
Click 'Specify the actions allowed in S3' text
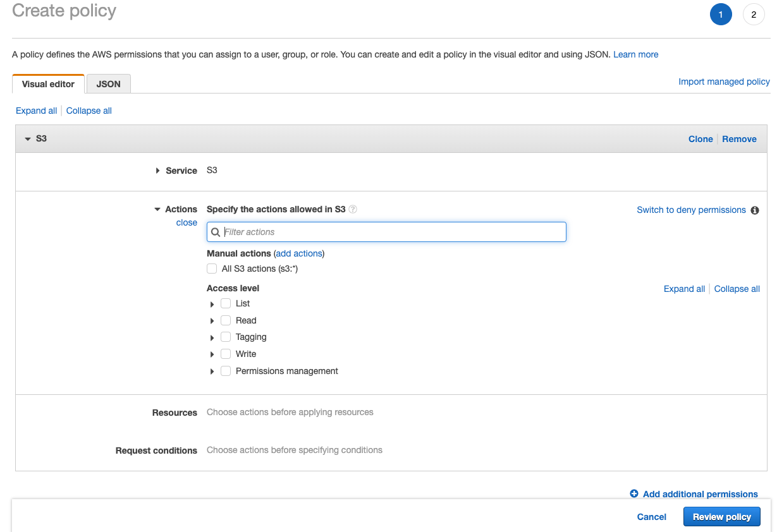click(x=276, y=209)
